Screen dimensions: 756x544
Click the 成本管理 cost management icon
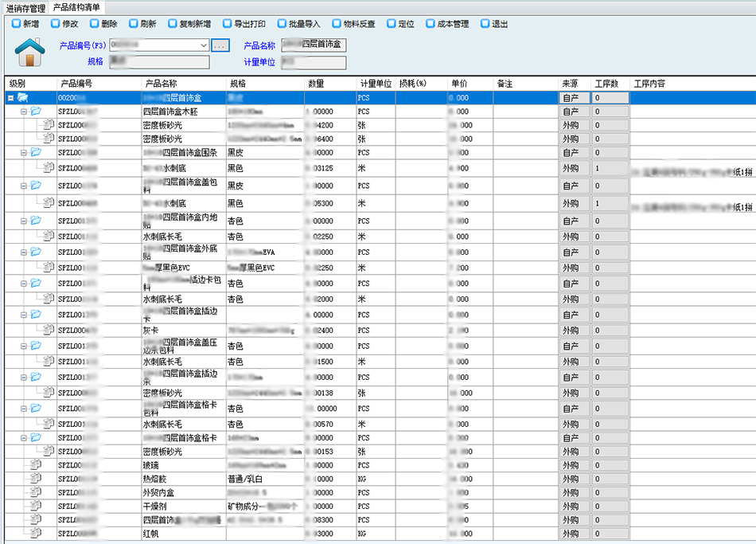point(431,24)
